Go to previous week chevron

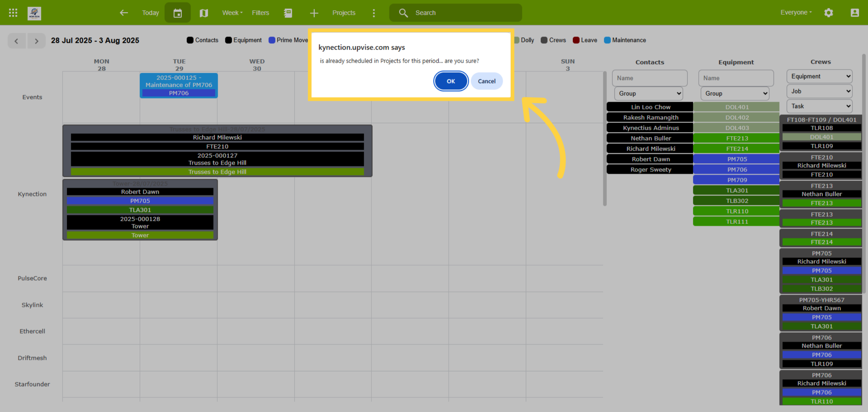(17, 41)
